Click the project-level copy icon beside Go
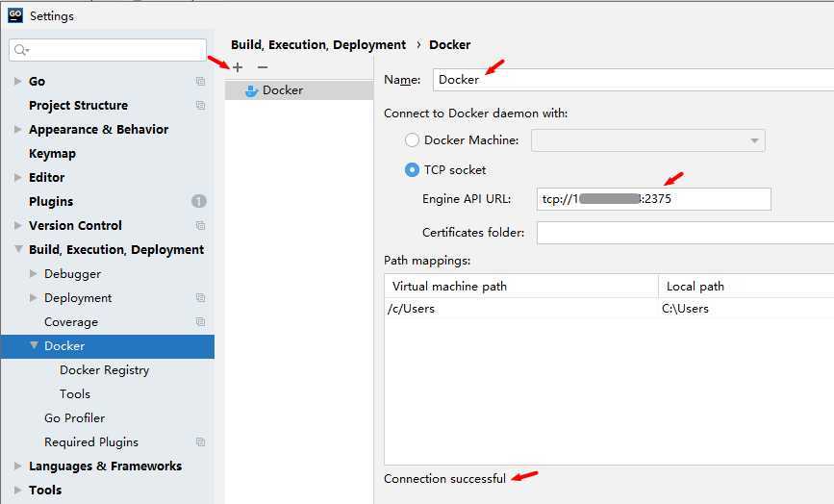 200,82
